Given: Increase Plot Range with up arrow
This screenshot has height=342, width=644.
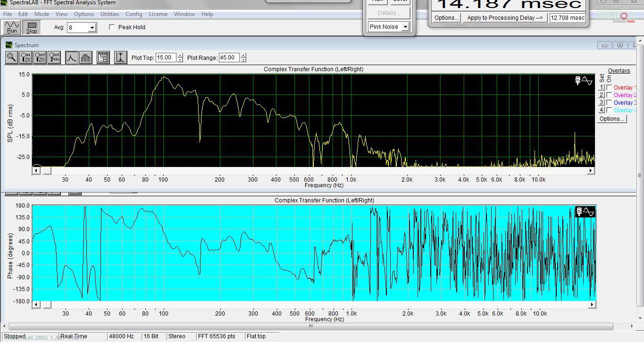Looking at the screenshot, I should (x=243, y=56).
